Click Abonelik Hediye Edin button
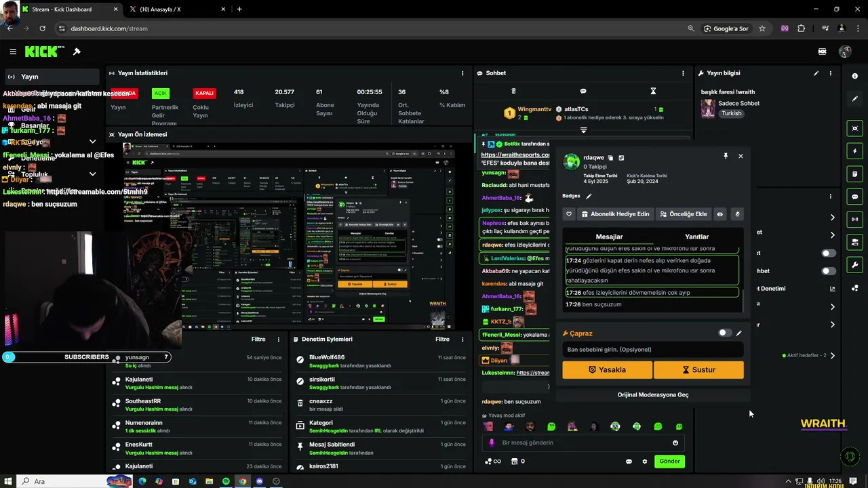Screen dimensions: 868x488 tap(615, 214)
